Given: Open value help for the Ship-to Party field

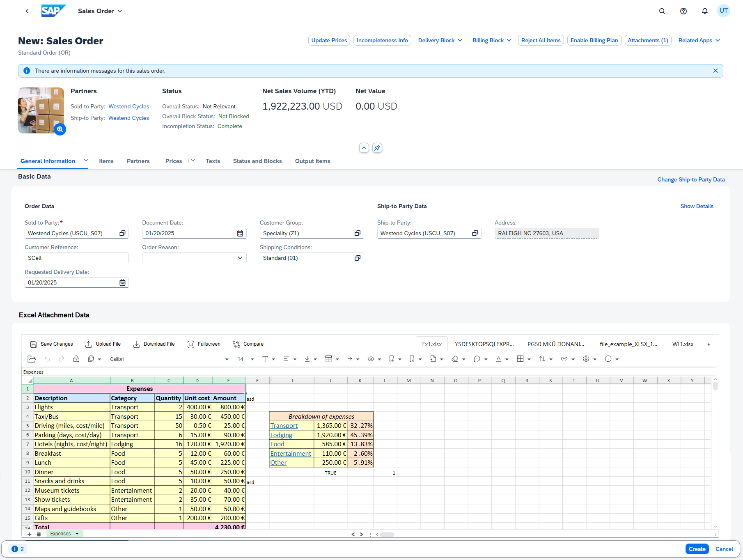Looking at the screenshot, I should pyautogui.click(x=475, y=233).
